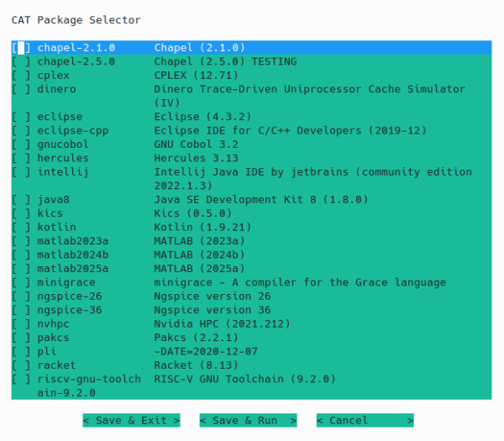Click 'Eclipse IDE for C/C++ Developers' text

pyautogui.click(x=258, y=130)
